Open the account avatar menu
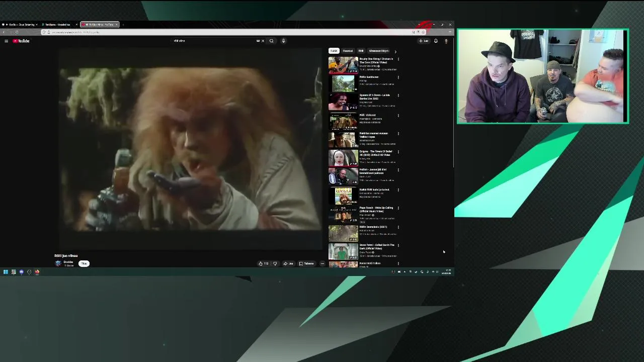The width and height of the screenshot is (644, 362). point(446,41)
